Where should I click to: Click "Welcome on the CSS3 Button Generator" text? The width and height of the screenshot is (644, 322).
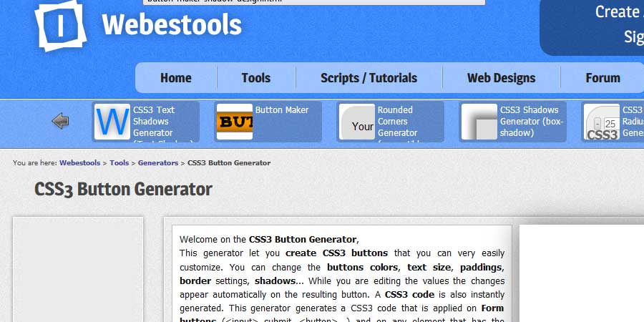pos(269,240)
